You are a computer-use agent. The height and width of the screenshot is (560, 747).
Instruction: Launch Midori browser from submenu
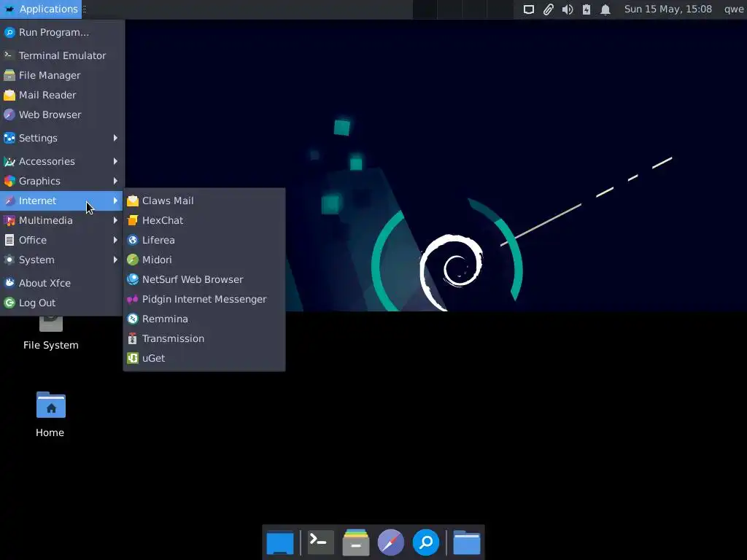204,260
